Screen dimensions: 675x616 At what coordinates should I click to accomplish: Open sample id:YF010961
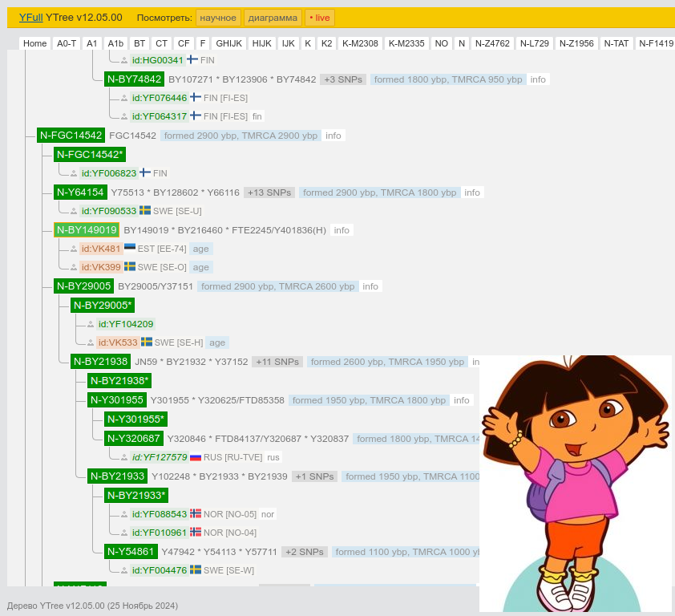point(160,533)
